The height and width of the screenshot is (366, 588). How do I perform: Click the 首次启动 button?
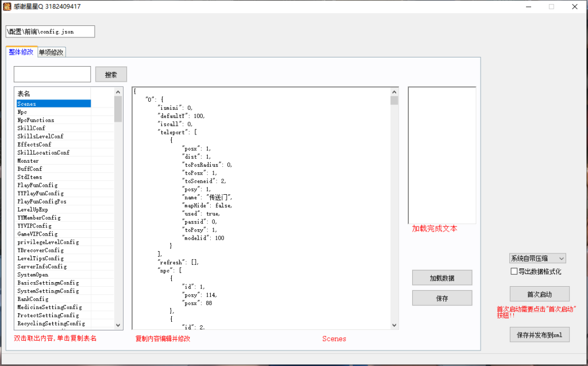click(539, 294)
